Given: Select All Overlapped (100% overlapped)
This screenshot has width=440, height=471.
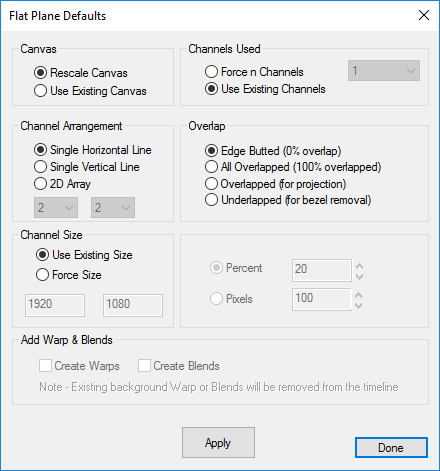Looking at the screenshot, I should (x=293, y=167).
